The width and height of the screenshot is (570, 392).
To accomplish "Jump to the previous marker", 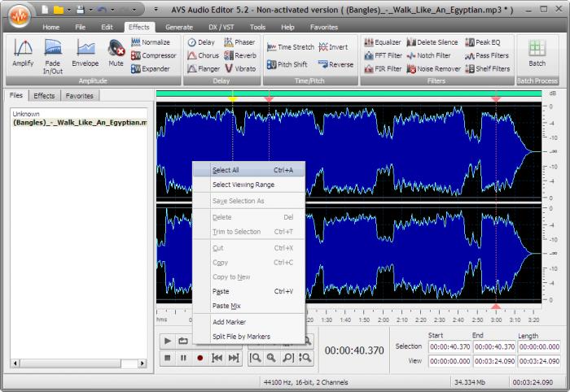I will click(217, 358).
